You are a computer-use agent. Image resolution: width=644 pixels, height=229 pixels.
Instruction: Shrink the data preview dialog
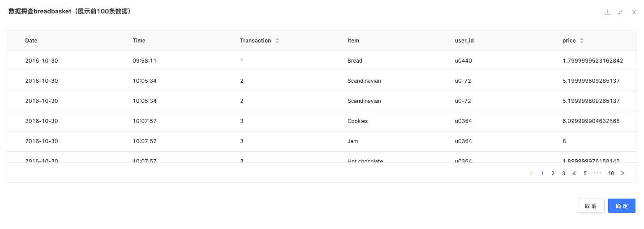click(x=620, y=12)
